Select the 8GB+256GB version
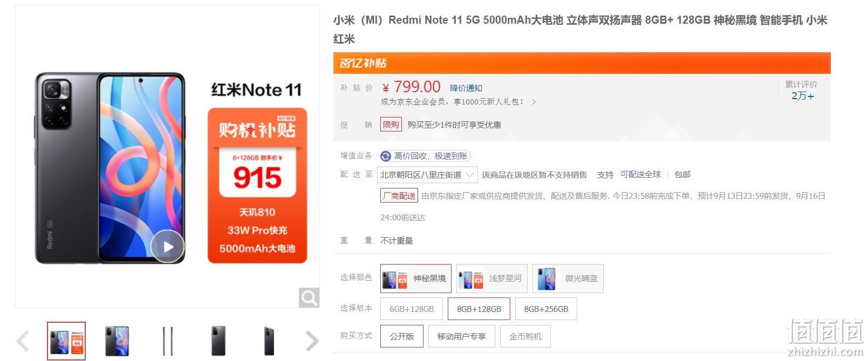The image size is (868, 361). [x=546, y=309]
